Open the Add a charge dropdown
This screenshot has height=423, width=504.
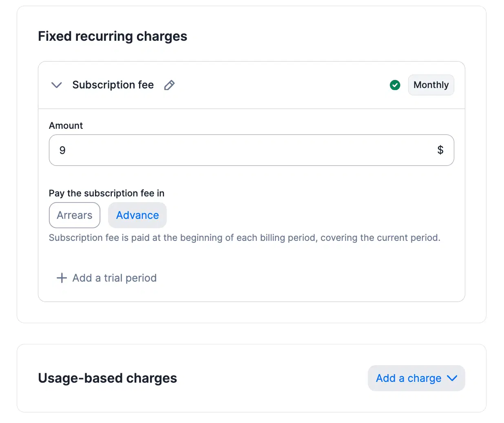click(x=409, y=378)
